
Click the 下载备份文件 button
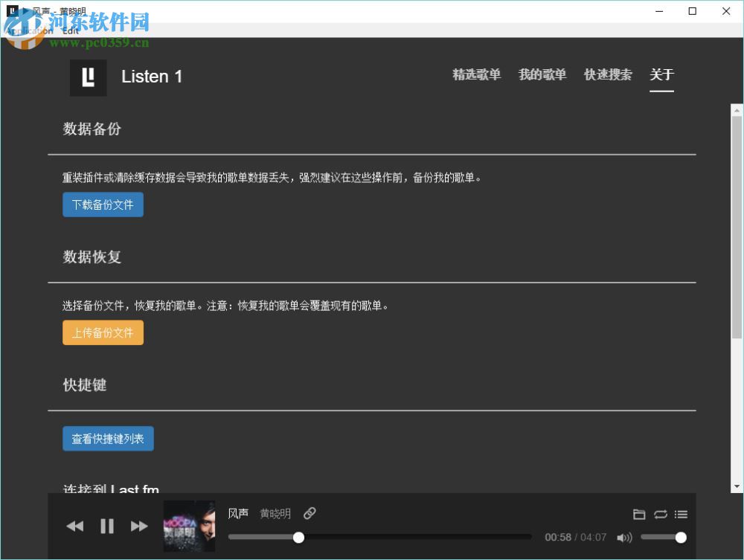(x=103, y=205)
